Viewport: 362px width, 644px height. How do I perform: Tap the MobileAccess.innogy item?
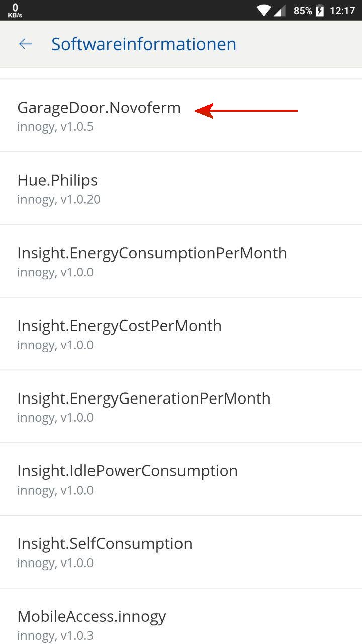point(92,616)
